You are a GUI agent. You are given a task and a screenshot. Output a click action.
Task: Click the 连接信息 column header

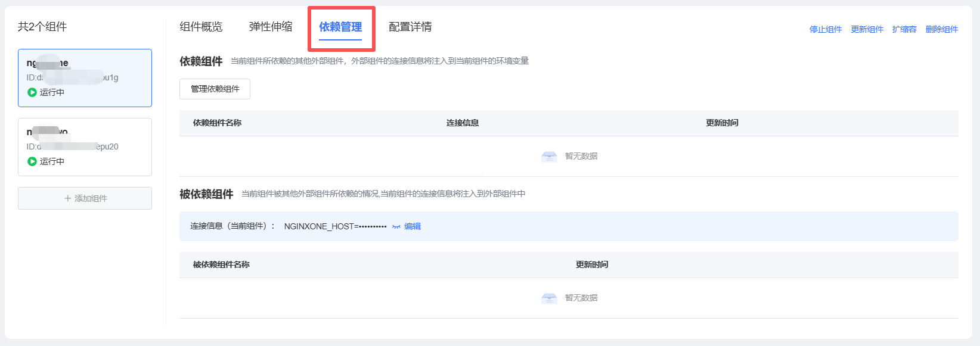pyautogui.click(x=463, y=123)
